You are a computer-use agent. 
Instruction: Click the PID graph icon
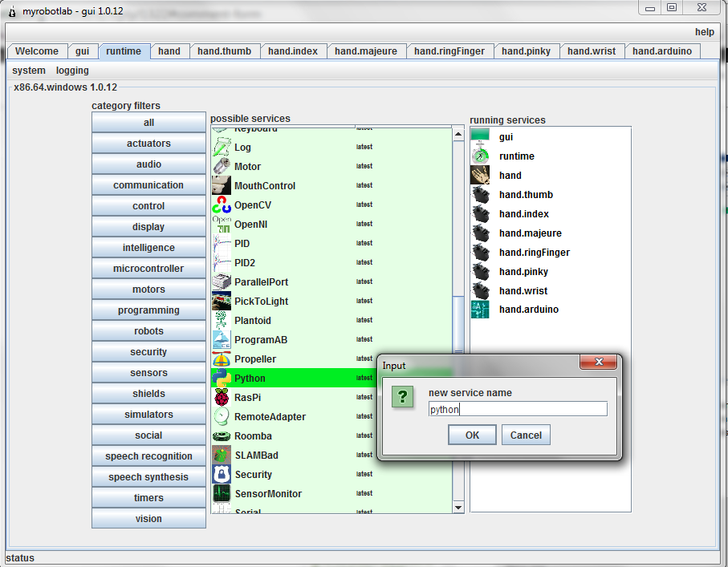click(222, 243)
